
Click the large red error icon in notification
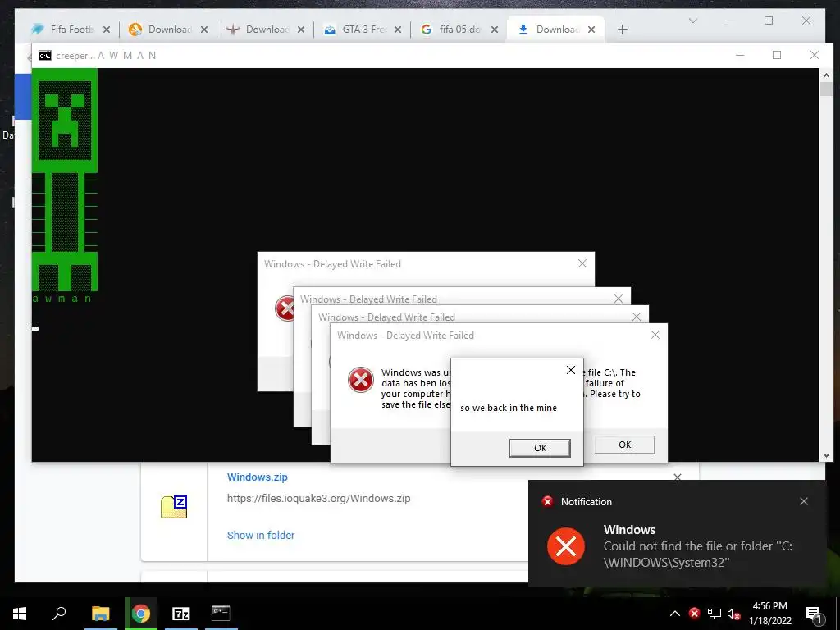coord(566,546)
